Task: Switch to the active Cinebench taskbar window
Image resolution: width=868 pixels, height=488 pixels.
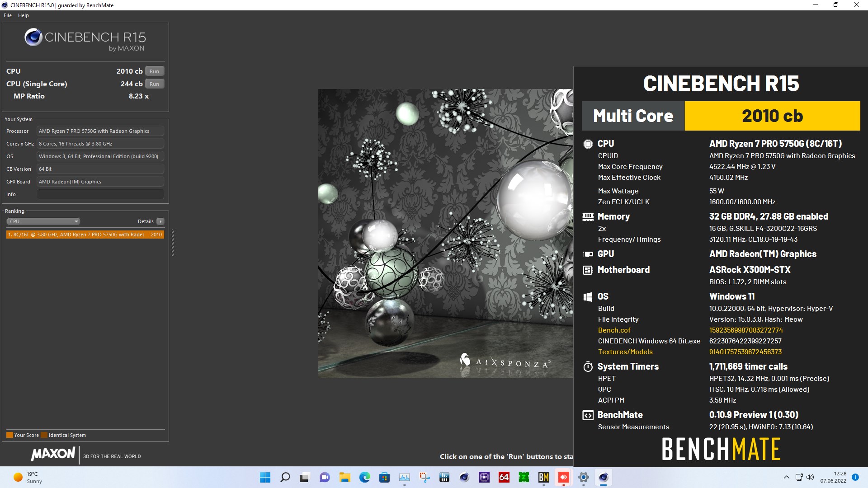Action: [x=604, y=477]
